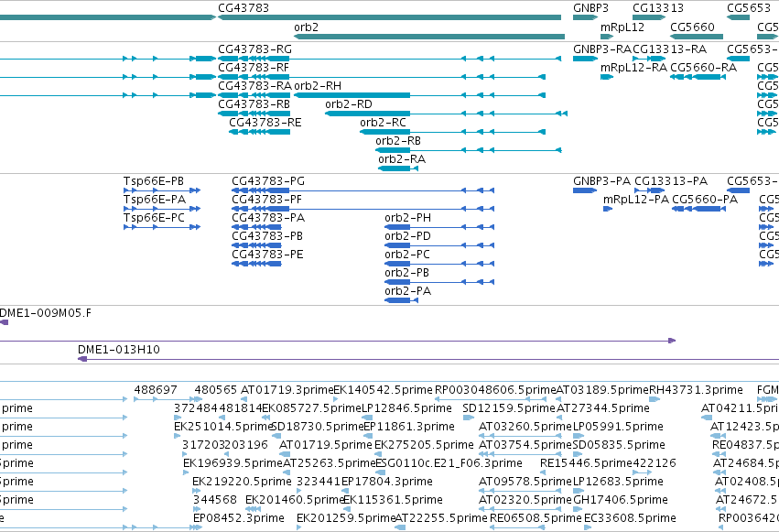Click transcript orb2-RA

click(402, 159)
